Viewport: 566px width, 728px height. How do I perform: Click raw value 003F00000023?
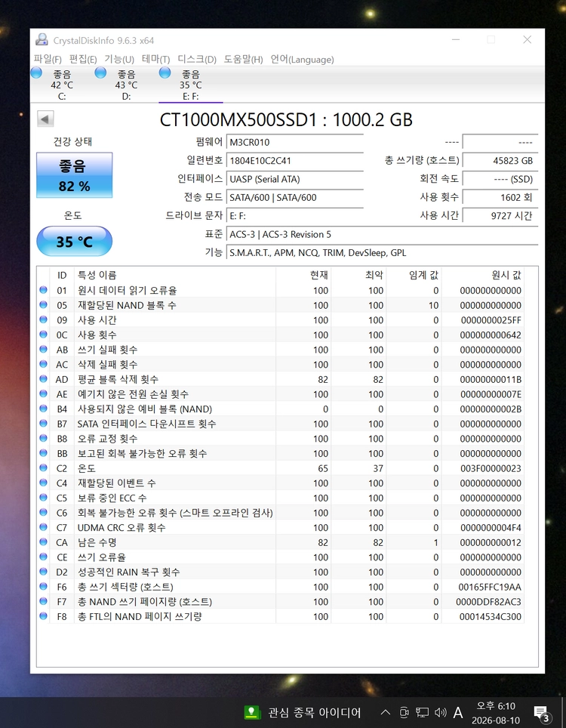point(491,468)
